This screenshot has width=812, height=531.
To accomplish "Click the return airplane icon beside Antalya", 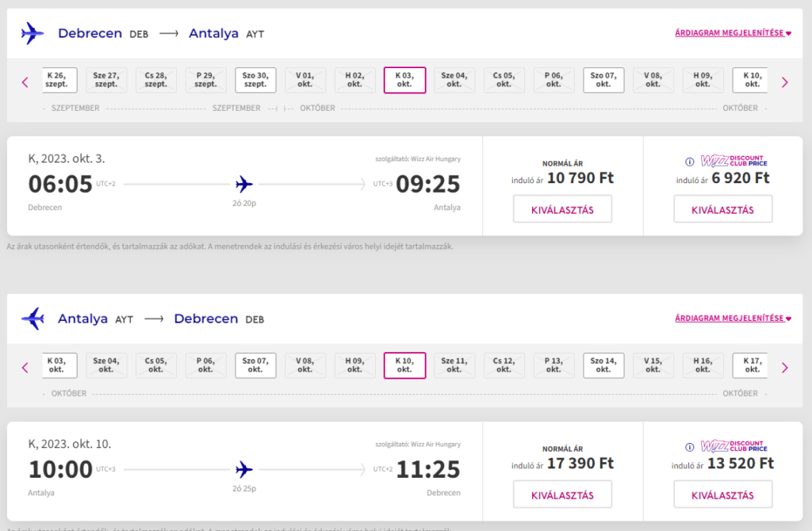I will tap(33, 319).
